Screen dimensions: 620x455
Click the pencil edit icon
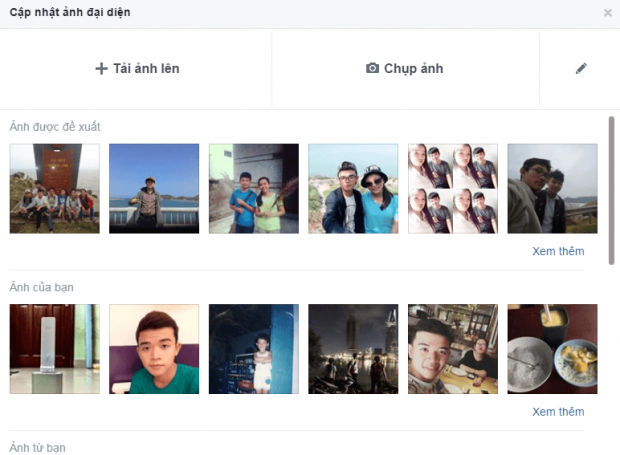click(x=581, y=69)
